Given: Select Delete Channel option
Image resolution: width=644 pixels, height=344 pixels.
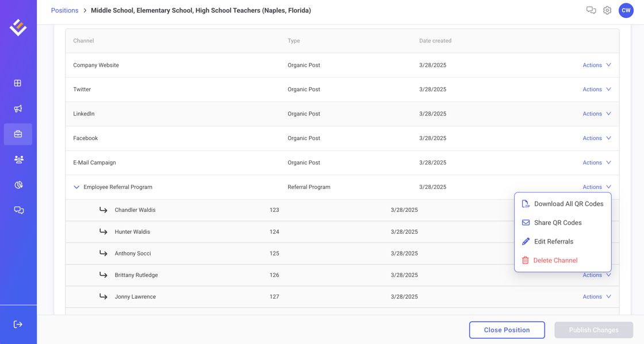Looking at the screenshot, I should click(x=555, y=261).
